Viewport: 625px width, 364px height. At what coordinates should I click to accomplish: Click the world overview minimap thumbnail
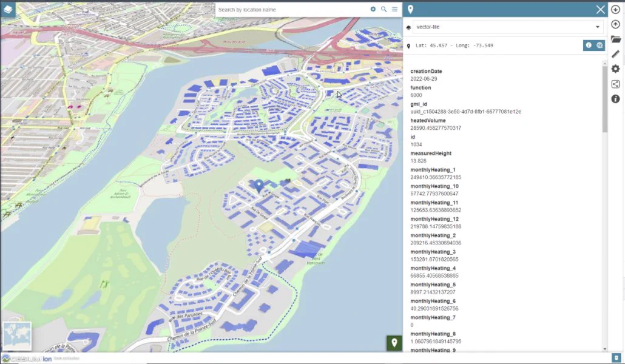coord(17,335)
